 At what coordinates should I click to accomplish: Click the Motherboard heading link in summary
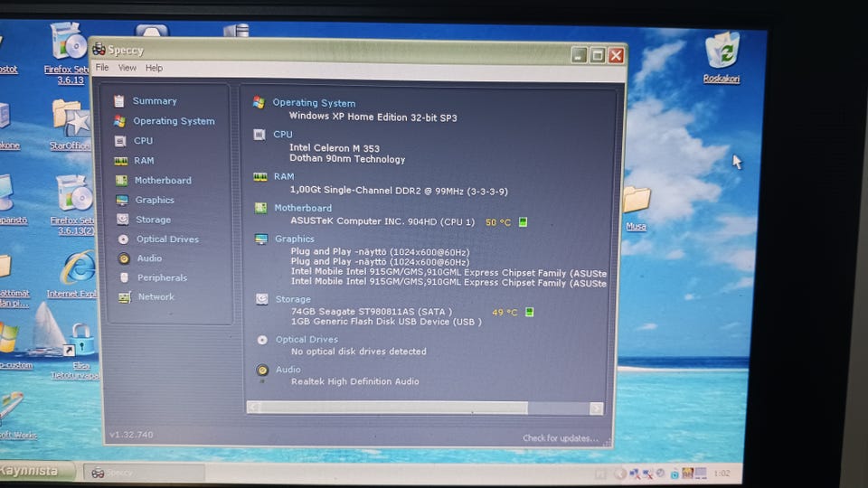(x=304, y=208)
